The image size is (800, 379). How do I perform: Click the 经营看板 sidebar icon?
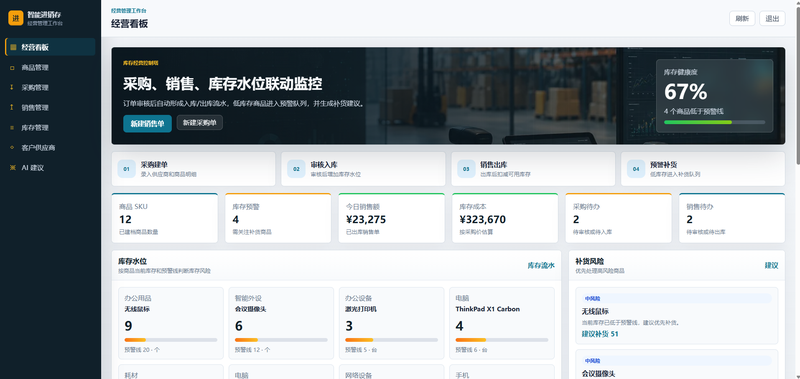(13, 47)
